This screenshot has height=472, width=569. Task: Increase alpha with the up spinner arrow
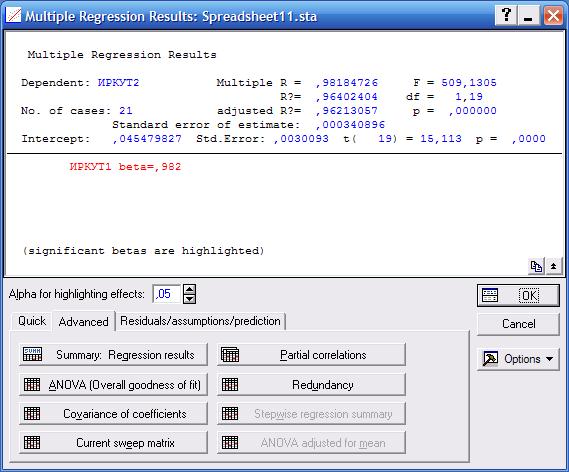coord(190,290)
